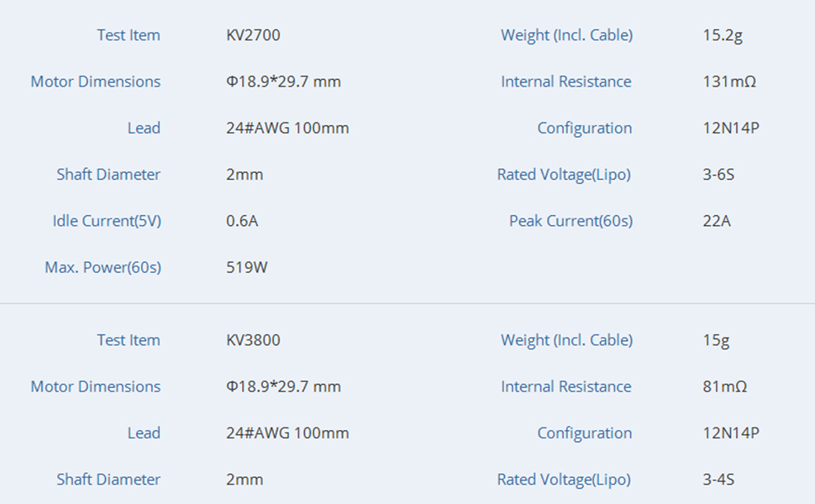Click the 22A peak current value
The image size is (815, 504).
(717, 221)
